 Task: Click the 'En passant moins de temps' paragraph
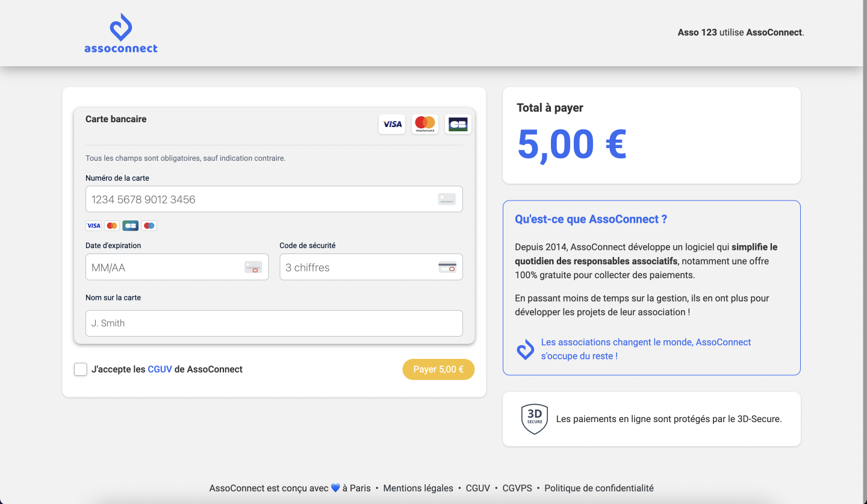click(x=642, y=305)
